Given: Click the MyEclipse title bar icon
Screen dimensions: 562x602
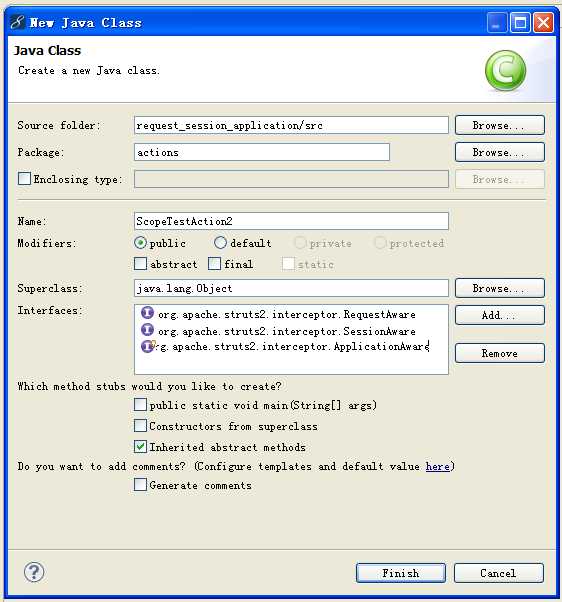Looking at the screenshot, I should (x=18, y=22).
